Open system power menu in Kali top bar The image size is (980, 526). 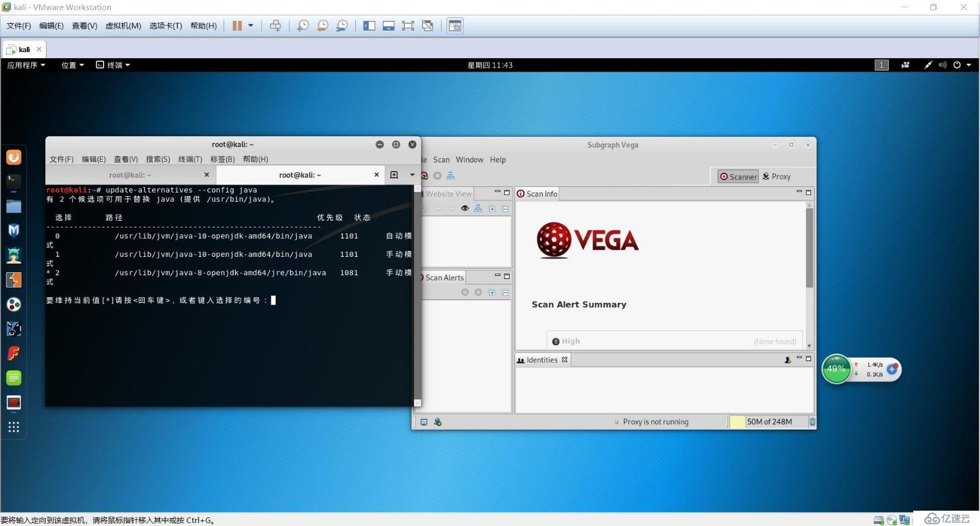(962, 65)
